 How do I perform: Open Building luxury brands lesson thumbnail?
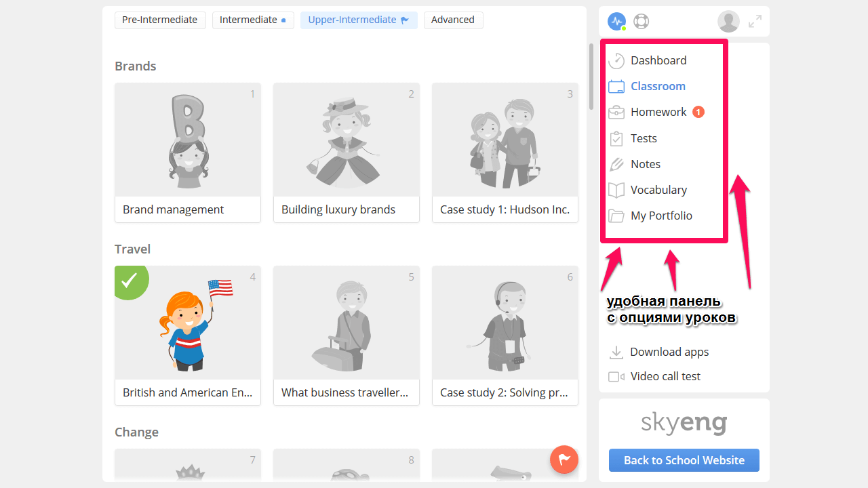pyautogui.click(x=347, y=140)
